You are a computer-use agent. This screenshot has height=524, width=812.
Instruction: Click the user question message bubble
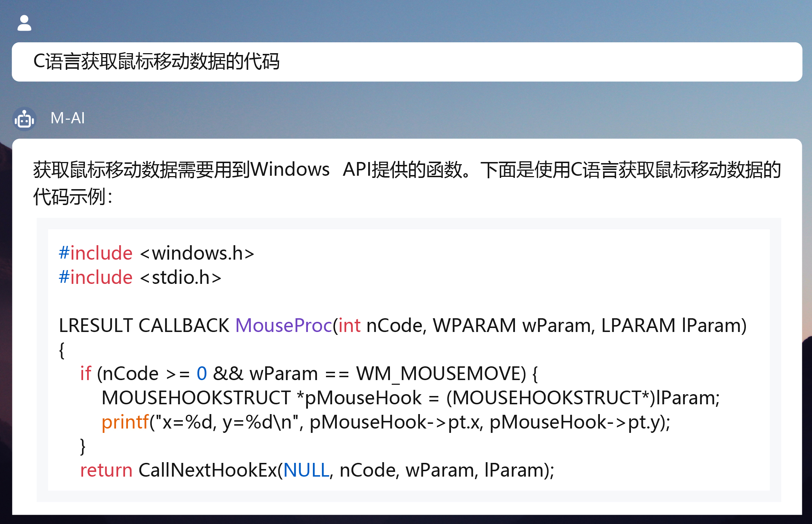pyautogui.click(x=407, y=62)
